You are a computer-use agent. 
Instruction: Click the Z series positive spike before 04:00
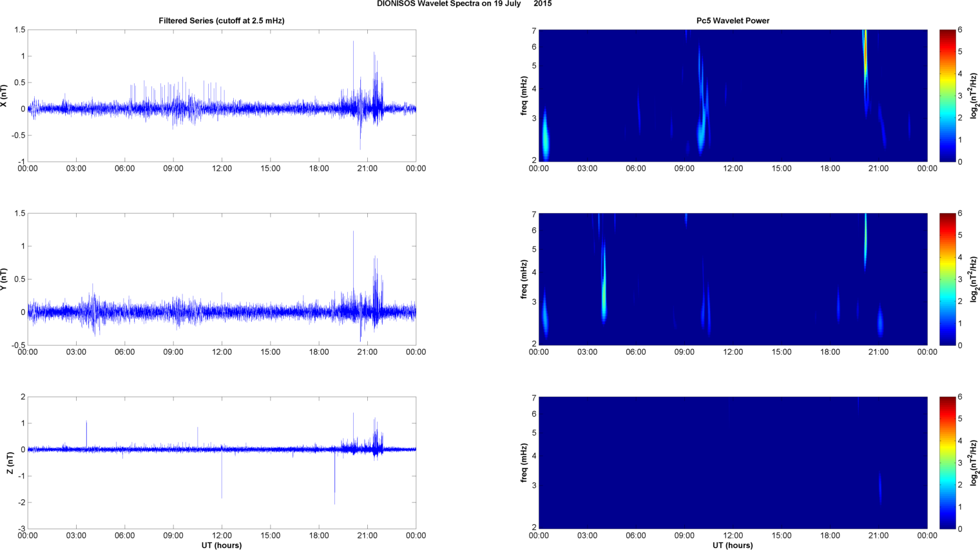click(x=86, y=434)
